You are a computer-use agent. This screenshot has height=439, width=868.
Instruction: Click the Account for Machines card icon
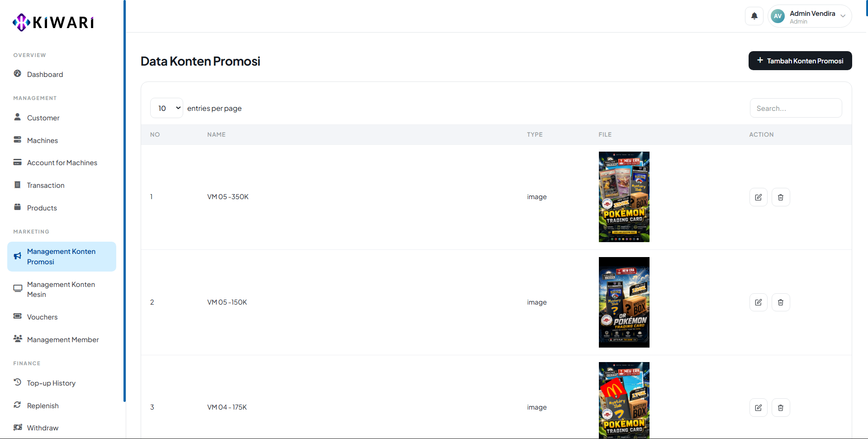(18, 162)
